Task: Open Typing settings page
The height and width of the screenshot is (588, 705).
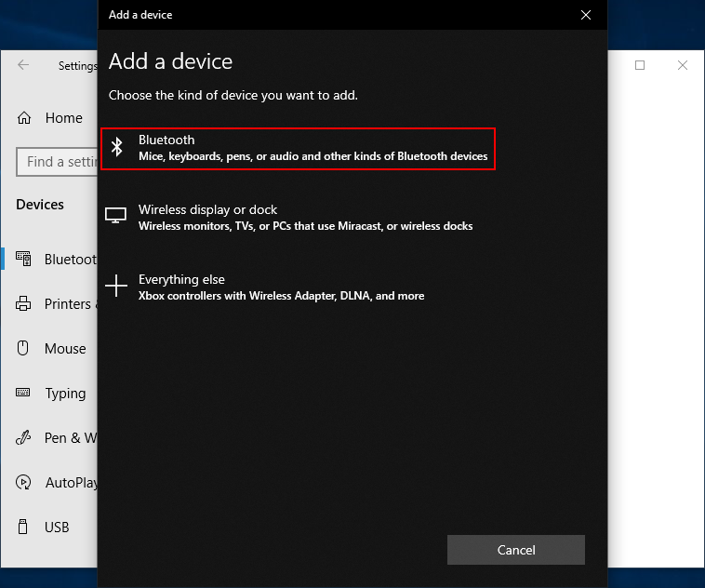Action: [x=65, y=394]
